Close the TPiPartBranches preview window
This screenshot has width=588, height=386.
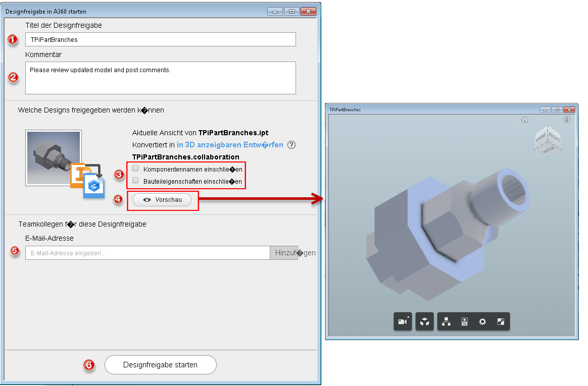click(x=569, y=109)
